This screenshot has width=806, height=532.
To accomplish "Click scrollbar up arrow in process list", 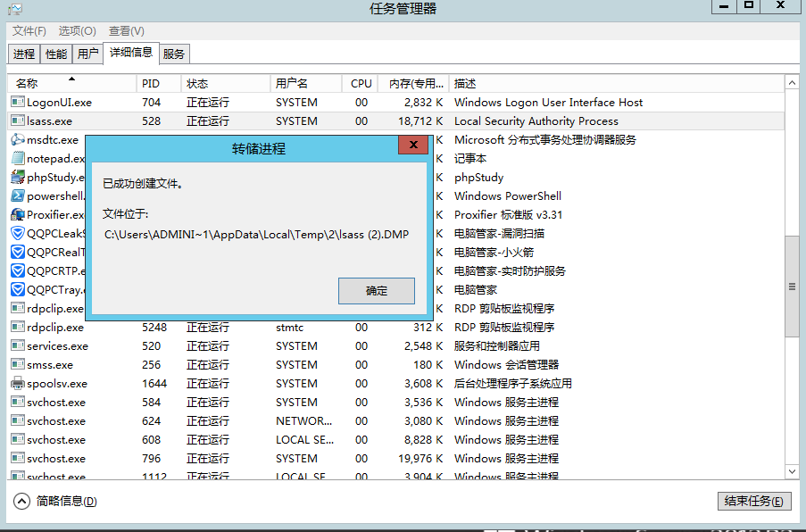I will click(792, 83).
